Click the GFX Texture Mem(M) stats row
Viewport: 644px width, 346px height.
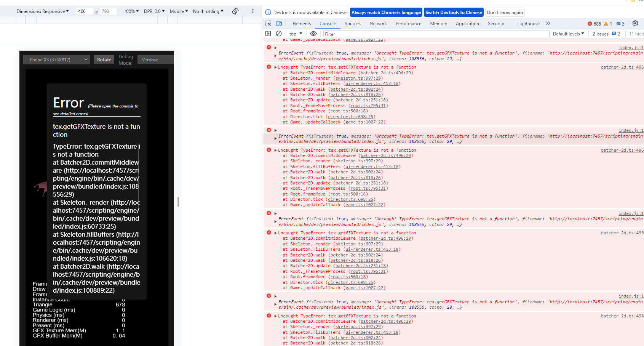coord(79,331)
